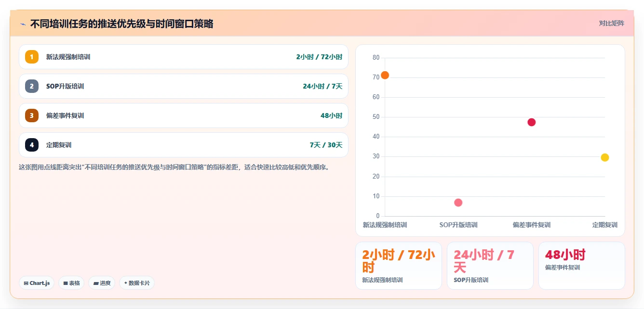
Task: Open the 2小时 / 72小时 data card
Action: click(x=399, y=266)
